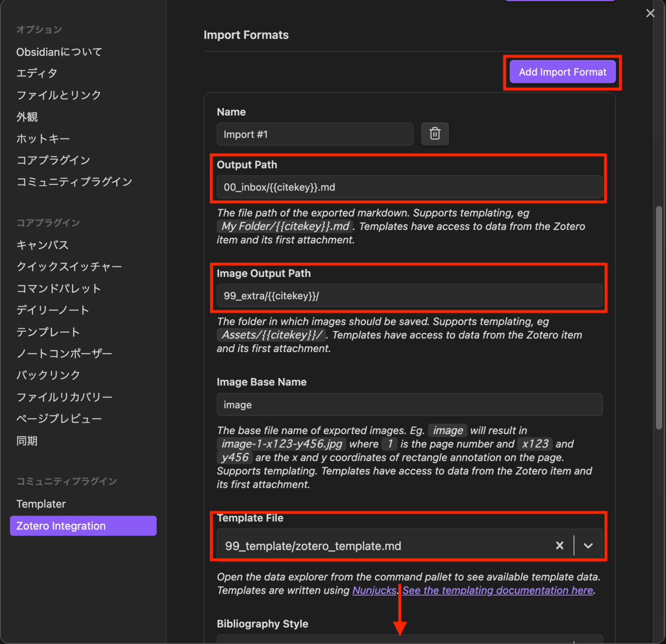Open the Nunjucks link
This screenshot has height=644, width=666.
click(x=374, y=590)
